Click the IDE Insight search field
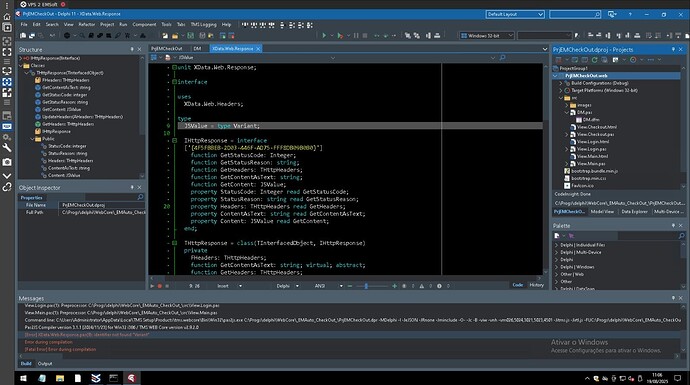This screenshot has width=690, height=385. 575,15
